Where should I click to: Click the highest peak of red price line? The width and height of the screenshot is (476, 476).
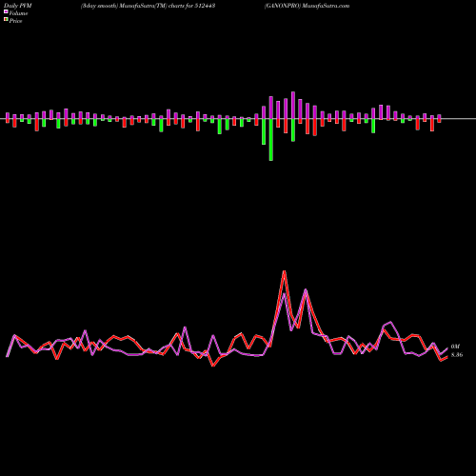tap(285, 271)
